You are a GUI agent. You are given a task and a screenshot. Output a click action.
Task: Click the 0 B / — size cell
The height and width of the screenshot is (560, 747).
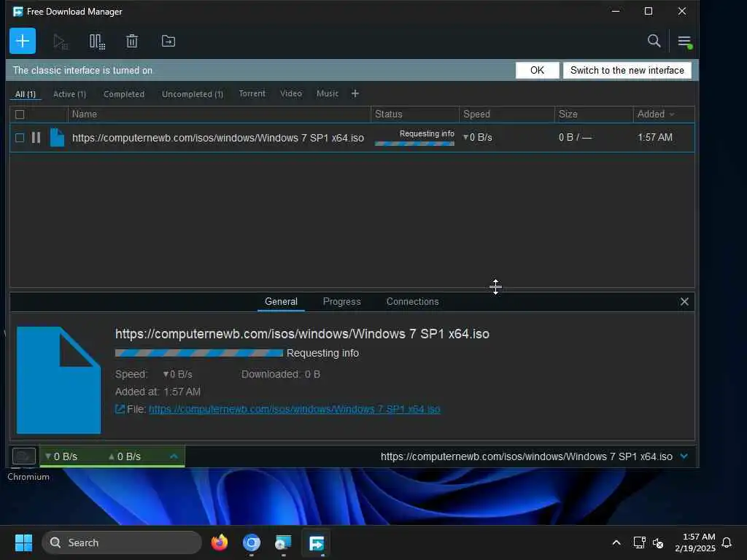(x=575, y=138)
